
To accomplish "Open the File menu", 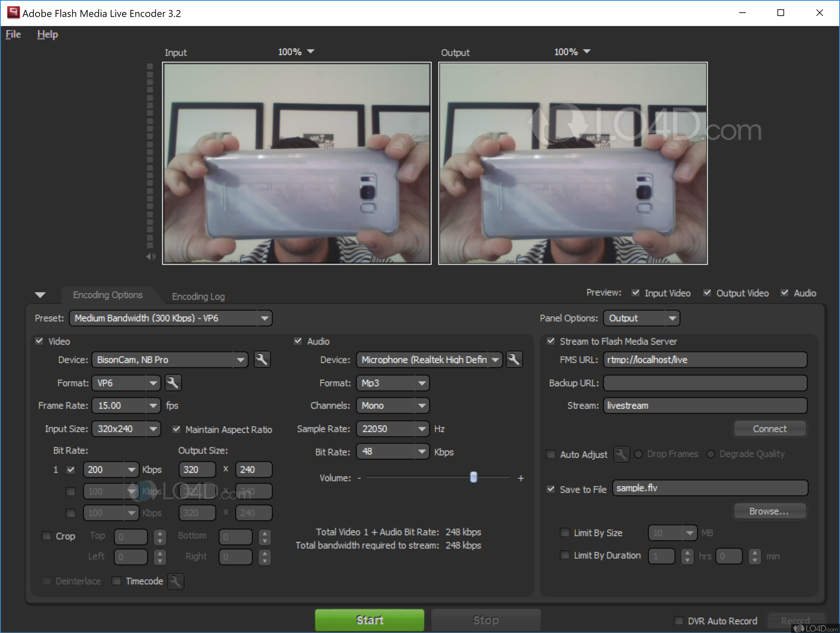I will pos(13,34).
